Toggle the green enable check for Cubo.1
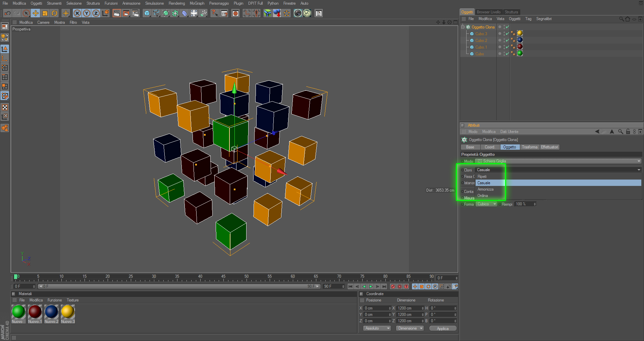Viewport: 644px width, 341px height. (x=507, y=47)
